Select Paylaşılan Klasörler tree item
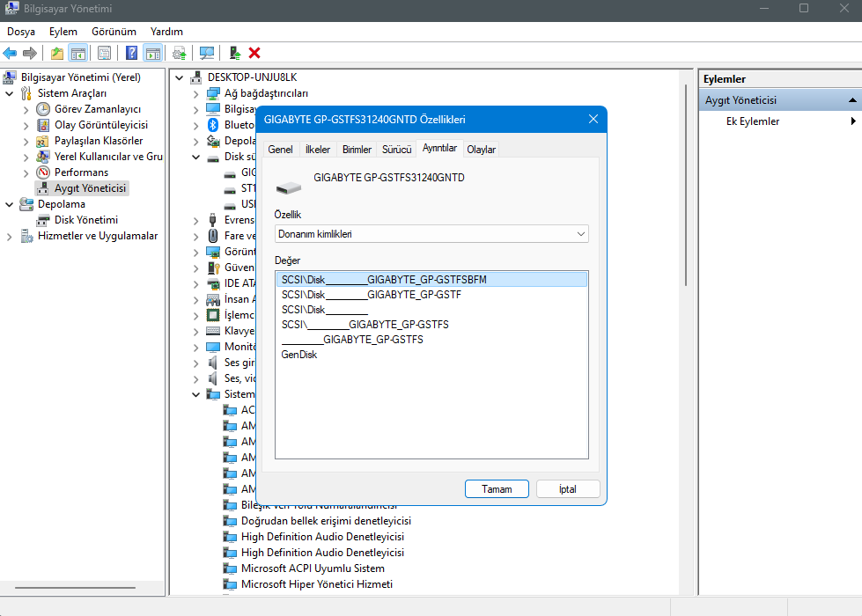 99,141
